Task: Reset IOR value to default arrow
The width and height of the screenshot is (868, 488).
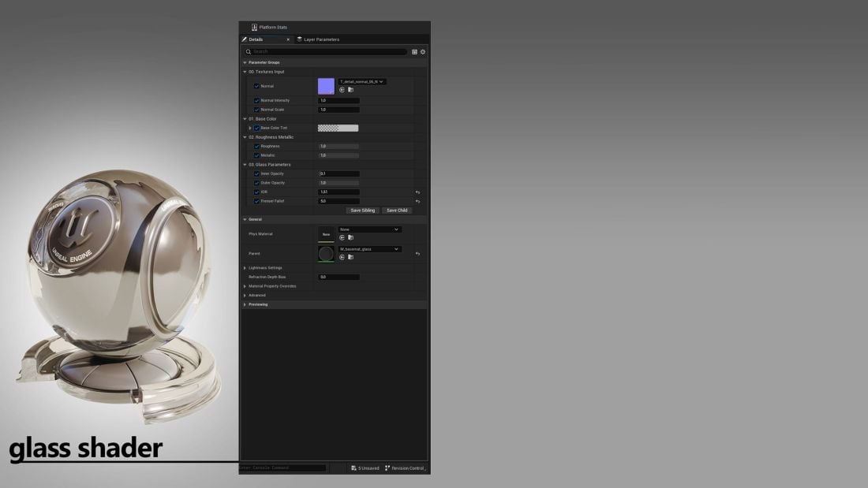Action: coord(418,192)
